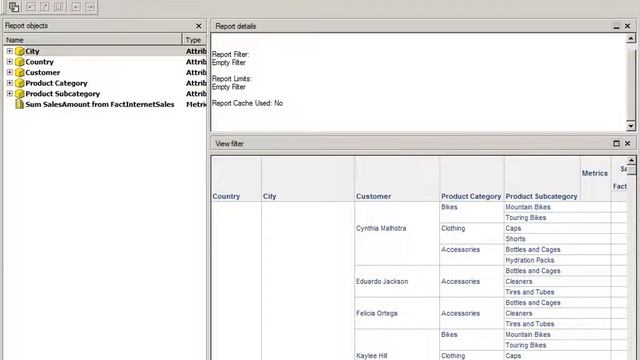This screenshot has width=640, height=360.
Task: Click the Shorts subcategory cell
Action: [558, 239]
